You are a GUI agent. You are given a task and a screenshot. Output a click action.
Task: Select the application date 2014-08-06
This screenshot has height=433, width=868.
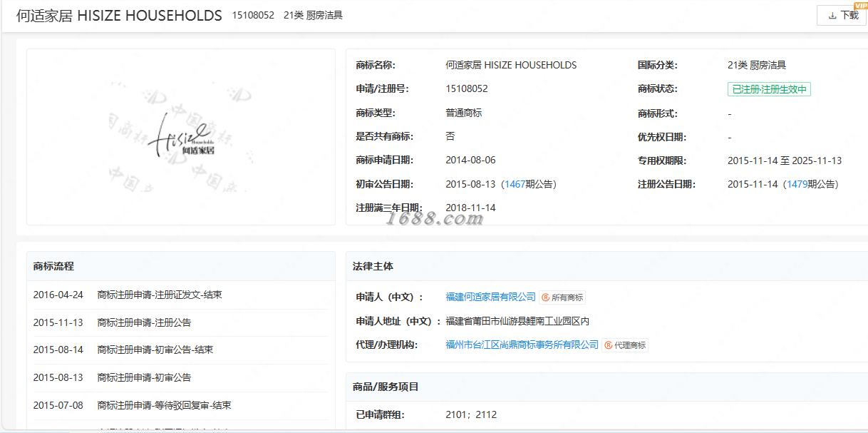pyautogui.click(x=470, y=161)
